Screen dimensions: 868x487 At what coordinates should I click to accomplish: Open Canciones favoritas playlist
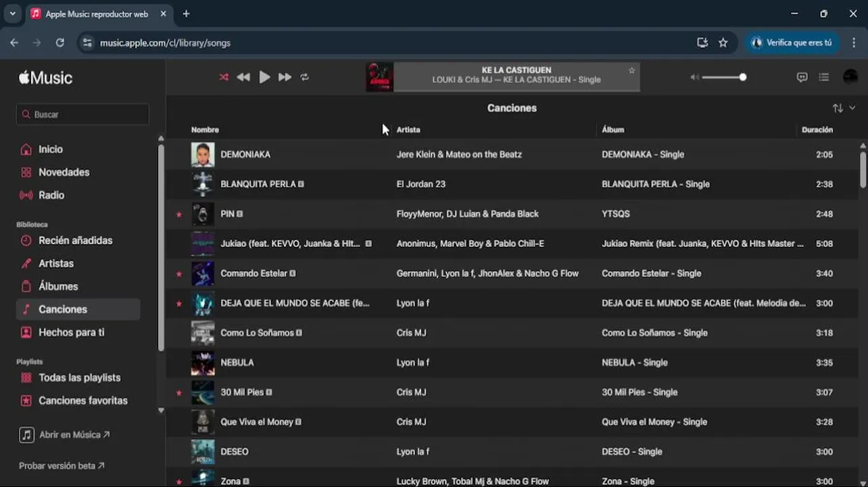pyautogui.click(x=82, y=401)
